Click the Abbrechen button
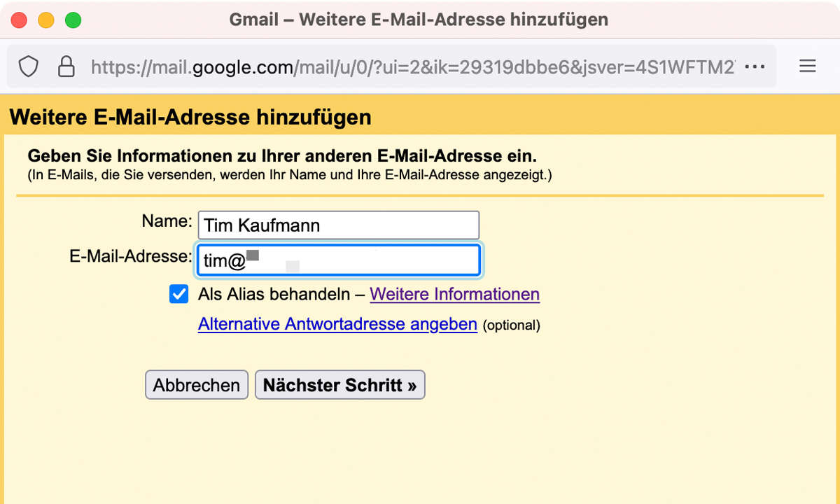Viewport: 840px width, 504px height. [x=197, y=385]
